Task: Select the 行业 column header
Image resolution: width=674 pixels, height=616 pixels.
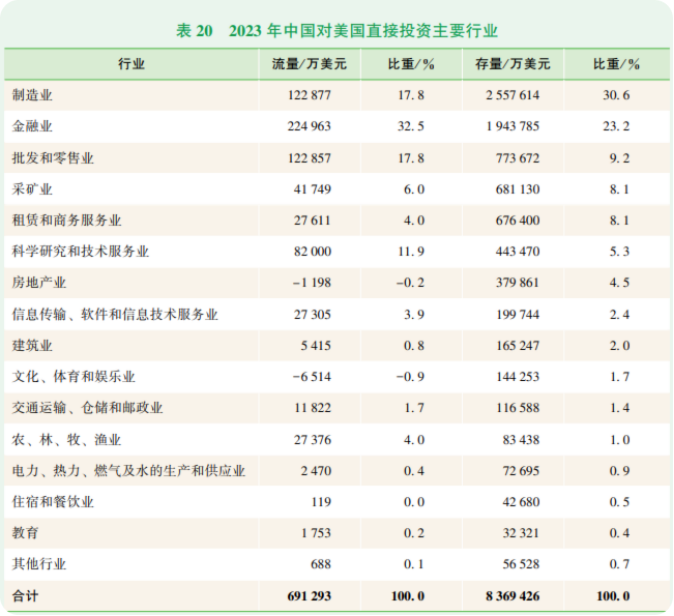Action: [x=131, y=64]
